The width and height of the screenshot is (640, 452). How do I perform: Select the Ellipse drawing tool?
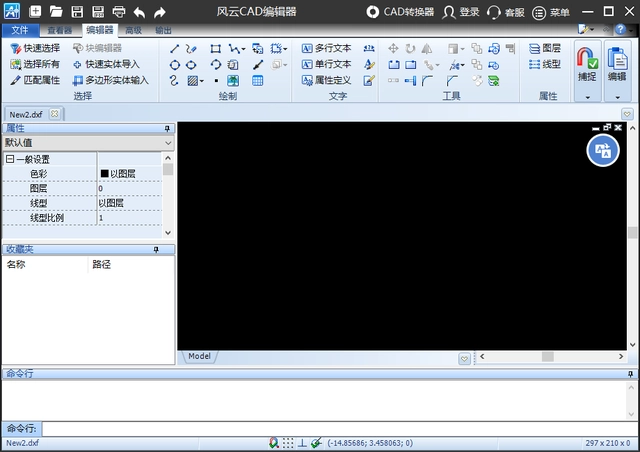[191, 65]
